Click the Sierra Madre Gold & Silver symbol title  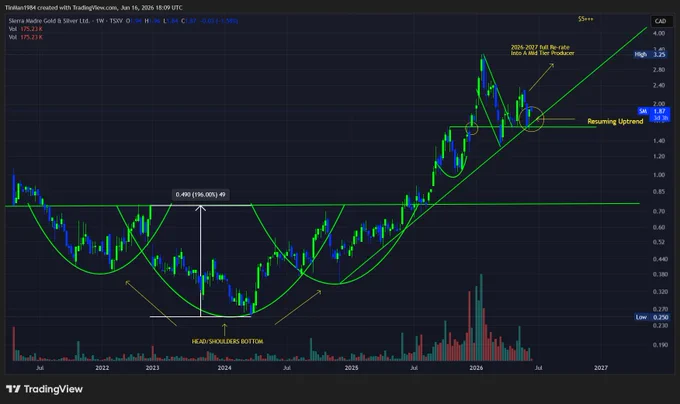(49, 21)
